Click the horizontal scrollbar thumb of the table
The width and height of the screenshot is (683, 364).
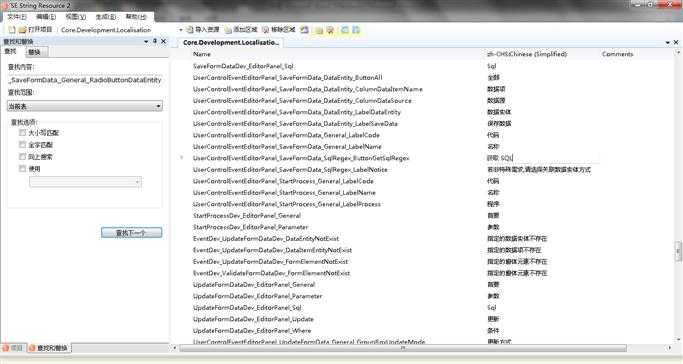pyautogui.click(x=403, y=348)
